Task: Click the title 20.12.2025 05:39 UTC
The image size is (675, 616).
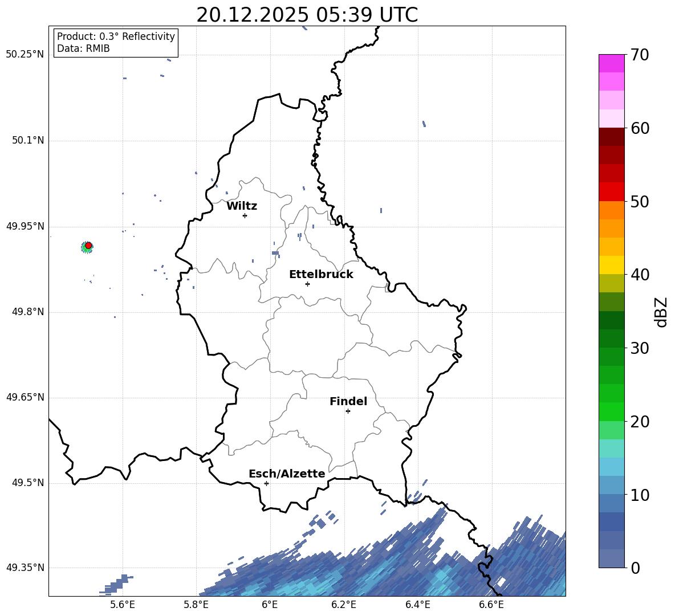Action: [x=307, y=15]
